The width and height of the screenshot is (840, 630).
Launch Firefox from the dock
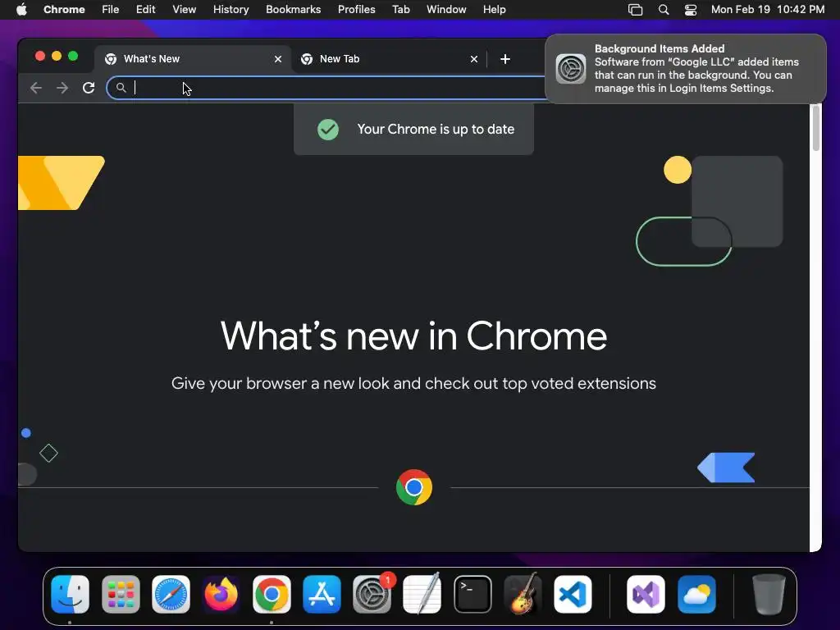(x=221, y=594)
